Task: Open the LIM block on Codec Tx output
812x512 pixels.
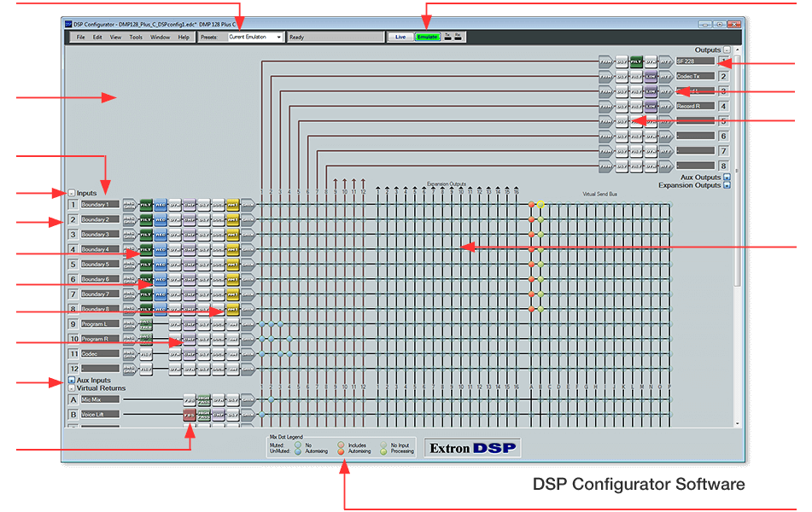Action: point(650,77)
